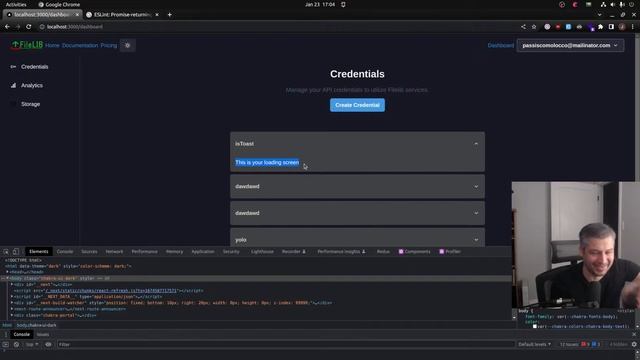Open the DevTools Performance tab
640x360 pixels.
[x=144, y=252]
